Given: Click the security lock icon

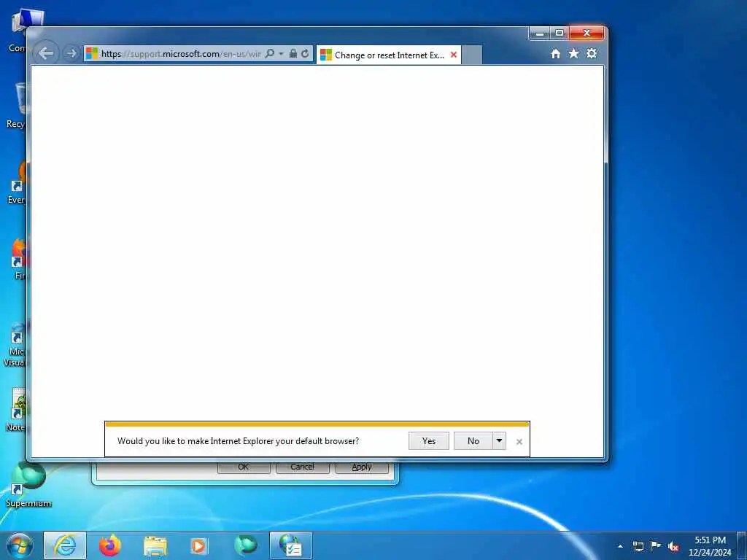Looking at the screenshot, I should click(x=293, y=53).
